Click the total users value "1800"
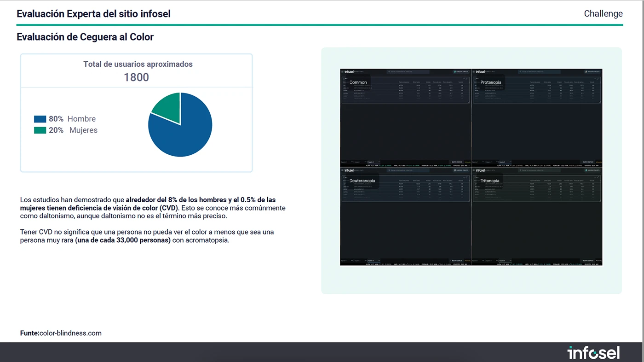The height and width of the screenshot is (362, 644). point(136,77)
